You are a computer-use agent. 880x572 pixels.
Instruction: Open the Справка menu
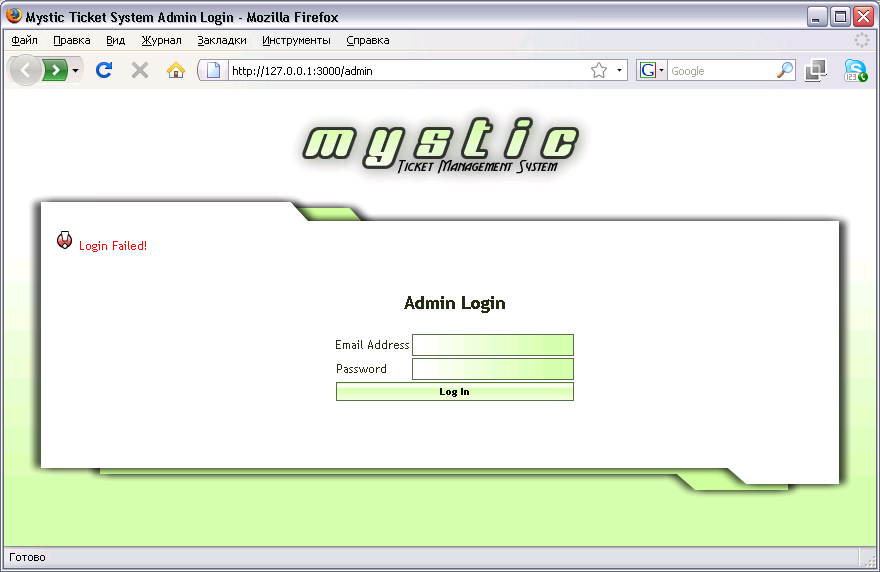[x=368, y=40]
